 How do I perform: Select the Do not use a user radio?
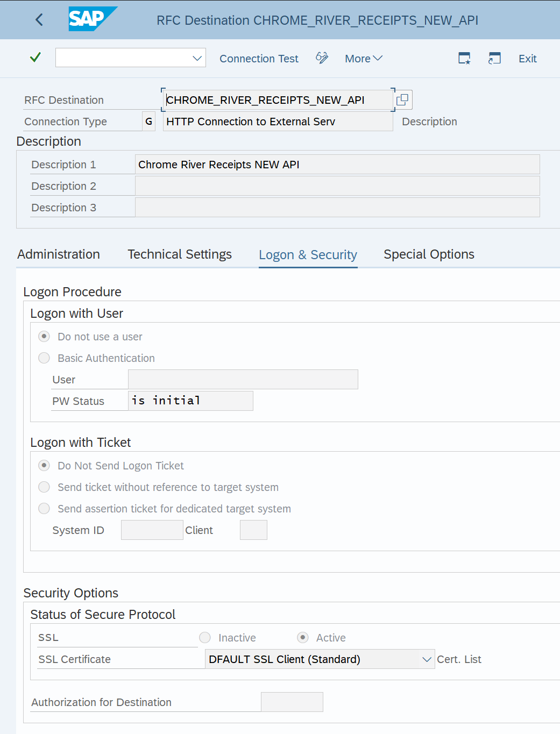[44, 336]
